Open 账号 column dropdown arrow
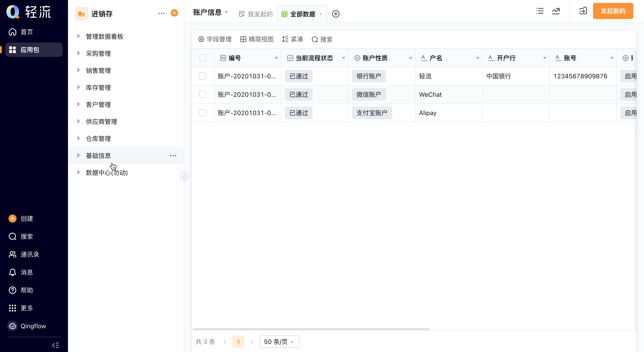Screen dimensions: 644x352 click(x=612, y=58)
